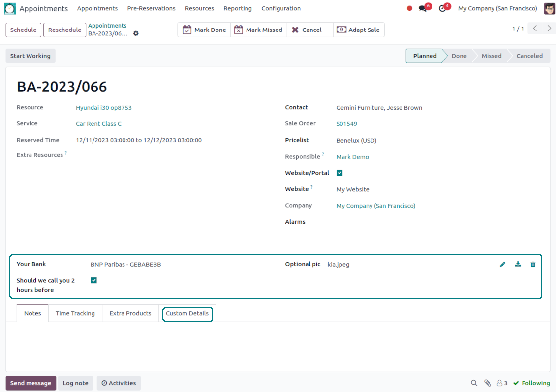Image resolution: width=556 pixels, height=392 pixels.
Task: Open the conversations messages icon
Action: pos(423,8)
